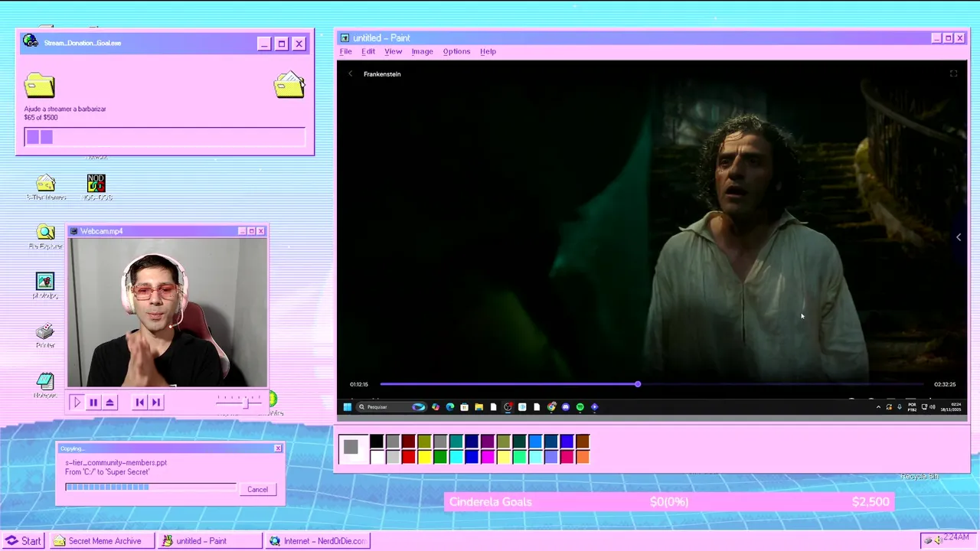980x551 pixels.
Task: Click the 01:12:15 elapsed time label
Action: (x=359, y=384)
